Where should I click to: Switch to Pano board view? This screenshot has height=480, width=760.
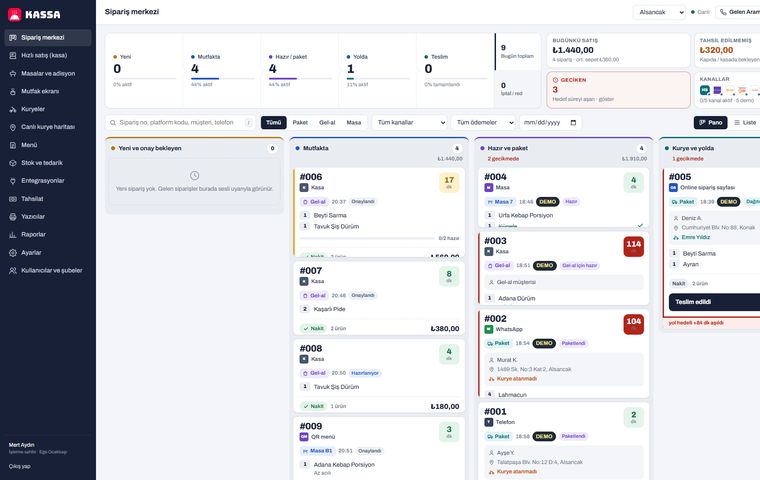[711, 123]
